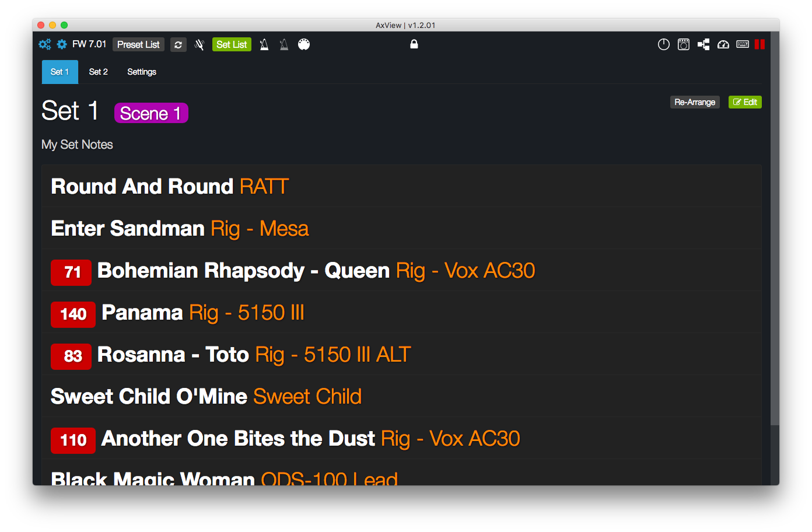
Task: Click the keyboard icon
Action: [743, 44]
